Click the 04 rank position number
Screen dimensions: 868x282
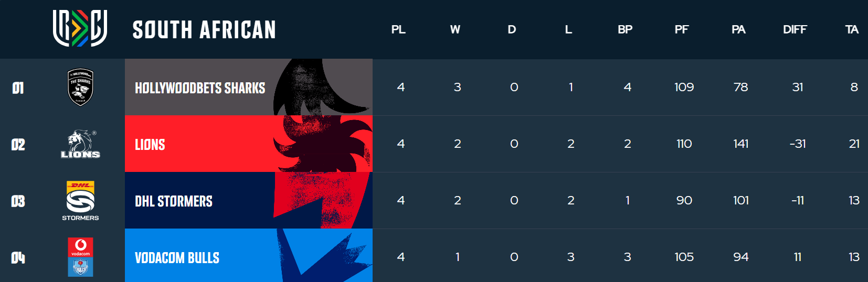(18, 258)
